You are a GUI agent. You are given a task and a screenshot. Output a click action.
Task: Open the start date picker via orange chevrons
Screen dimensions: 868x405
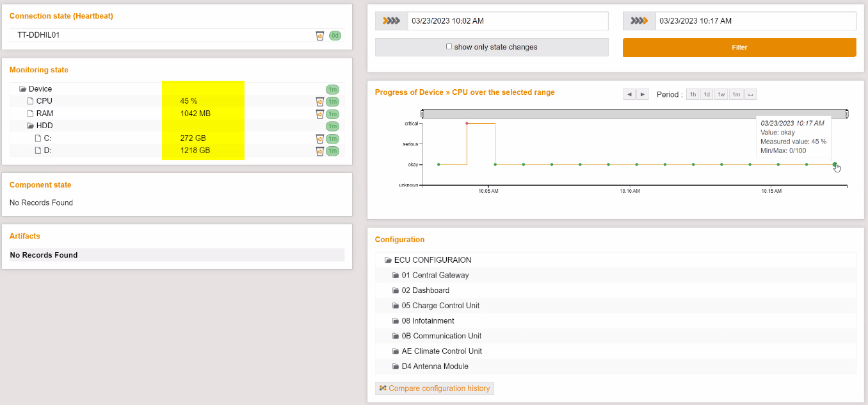tap(390, 21)
